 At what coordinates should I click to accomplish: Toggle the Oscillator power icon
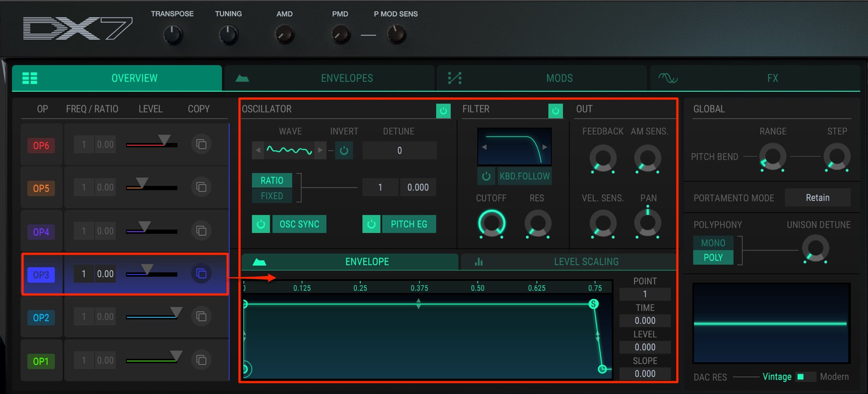click(x=443, y=111)
